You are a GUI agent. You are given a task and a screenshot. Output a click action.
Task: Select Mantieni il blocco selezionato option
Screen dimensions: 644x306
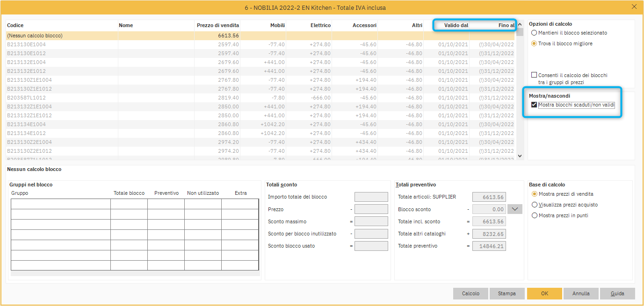[x=534, y=33]
